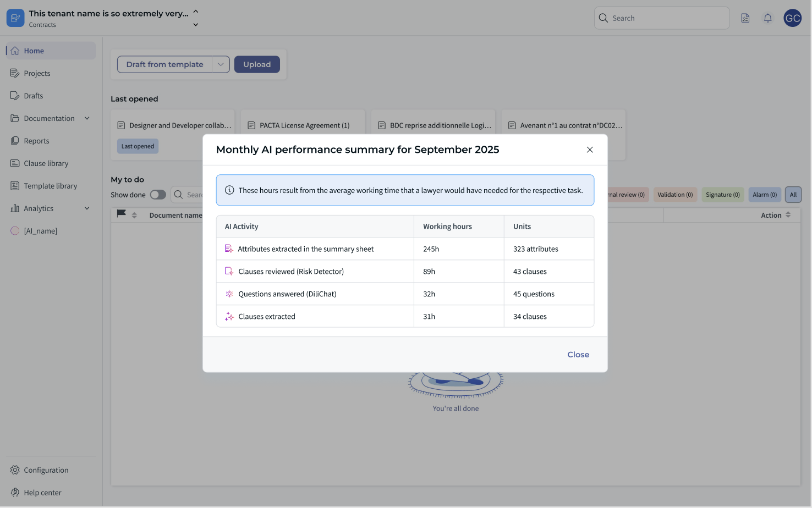Go to Clause library in sidebar

tap(46, 163)
